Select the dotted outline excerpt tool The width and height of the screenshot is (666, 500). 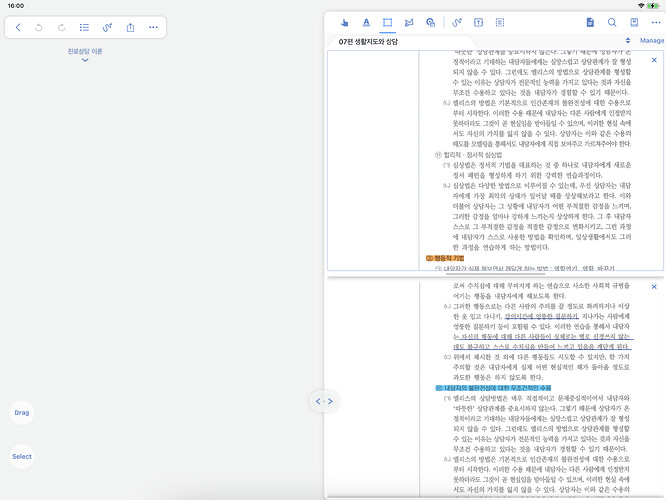point(500,23)
